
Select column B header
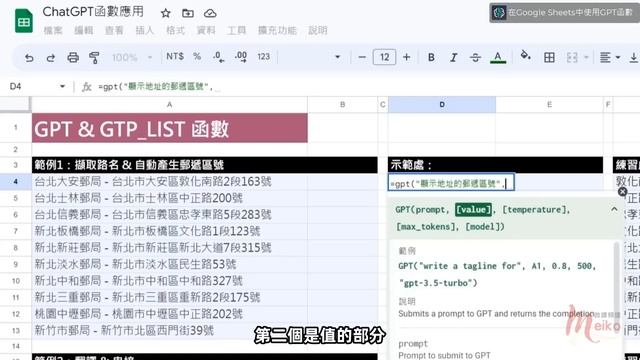[342, 104]
